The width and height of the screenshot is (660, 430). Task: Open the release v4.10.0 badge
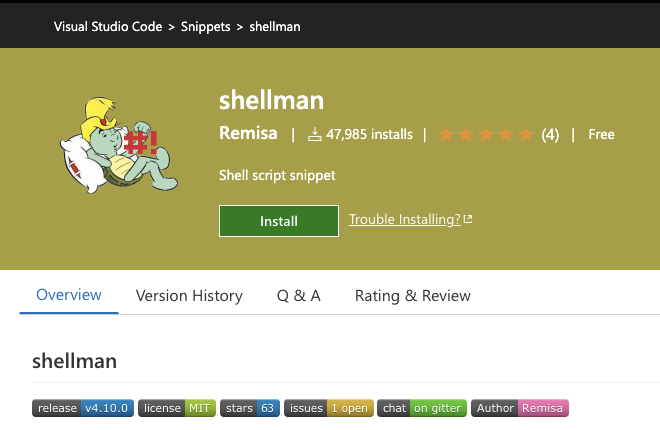[x=83, y=408]
